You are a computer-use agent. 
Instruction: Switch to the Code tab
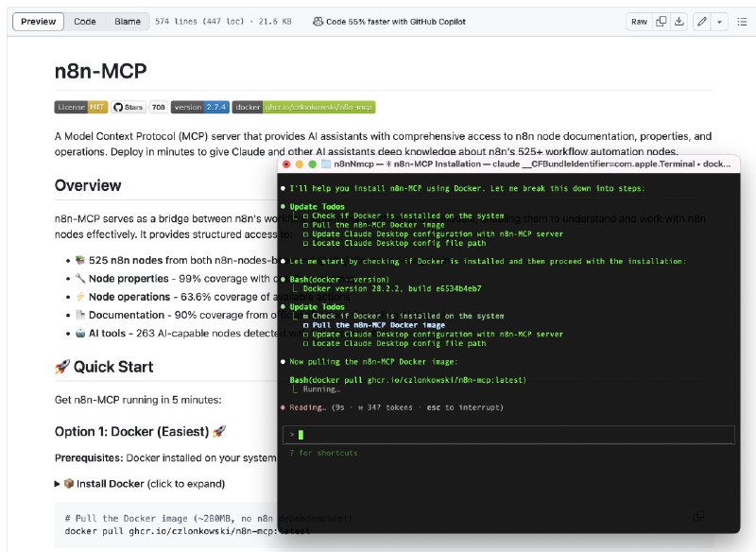85,22
